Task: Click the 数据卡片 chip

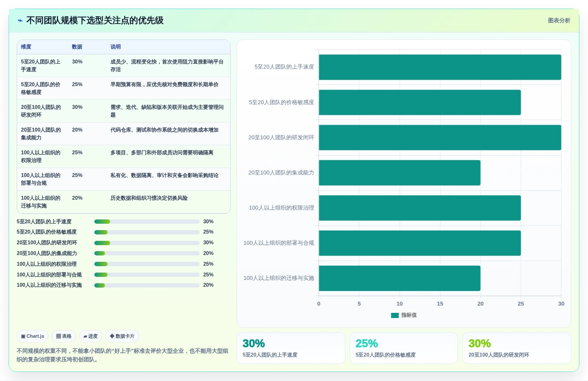Action: coord(122,336)
